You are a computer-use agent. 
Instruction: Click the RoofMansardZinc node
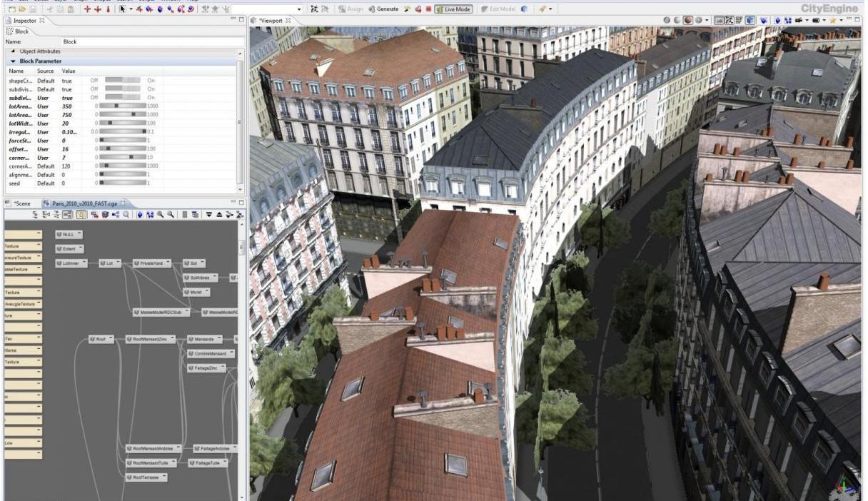coord(149,340)
